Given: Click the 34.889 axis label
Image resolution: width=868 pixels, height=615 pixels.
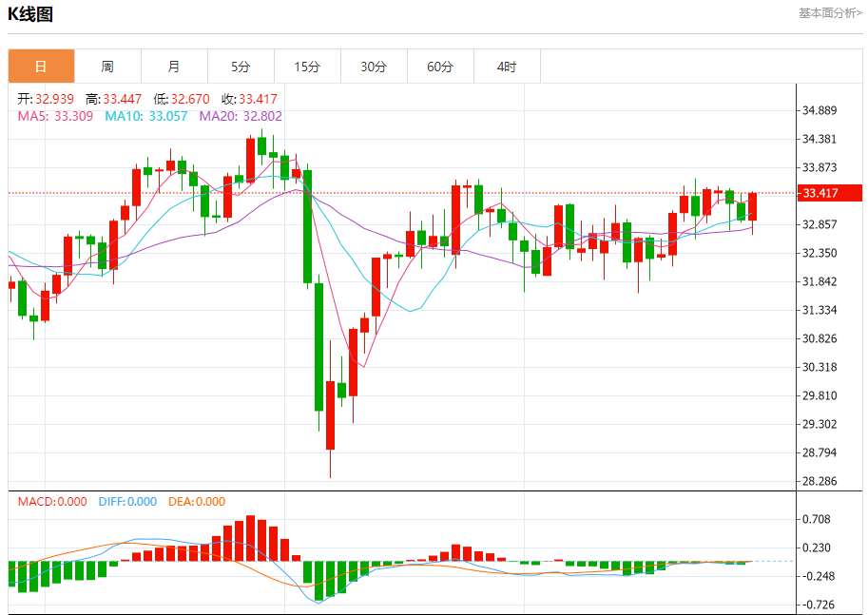Looking at the screenshot, I should pyautogui.click(x=820, y=110).
